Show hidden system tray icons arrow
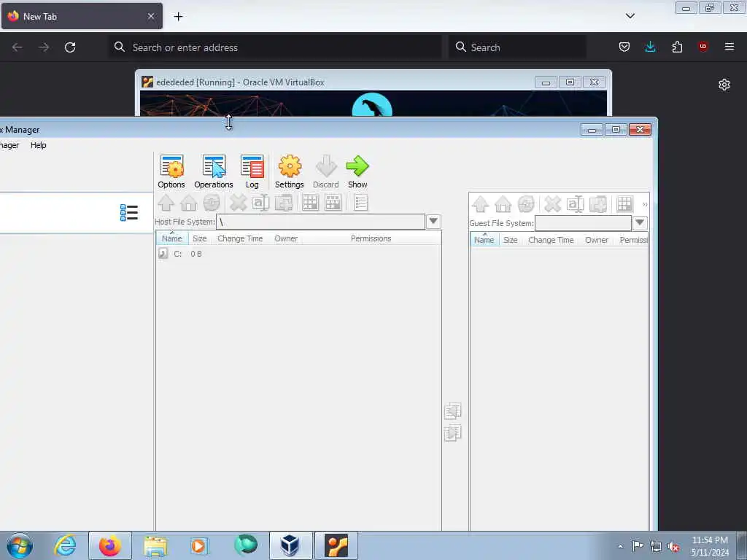This screenshot has width=747, height=560. point(620,546)
